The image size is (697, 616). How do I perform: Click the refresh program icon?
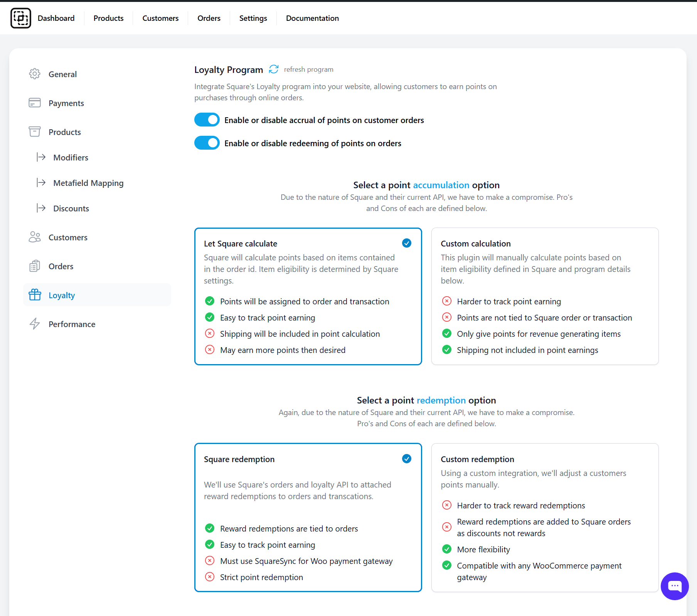click(x=274, y=69)
